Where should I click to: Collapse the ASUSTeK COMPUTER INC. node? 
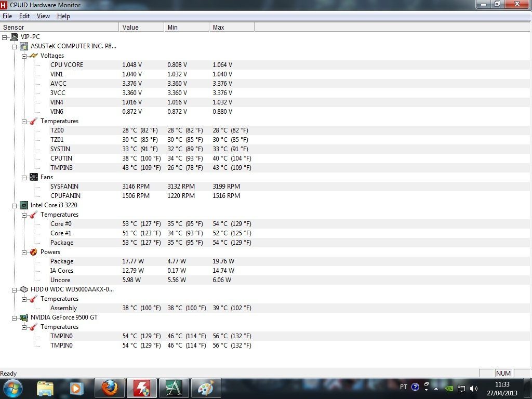point(14,47)
